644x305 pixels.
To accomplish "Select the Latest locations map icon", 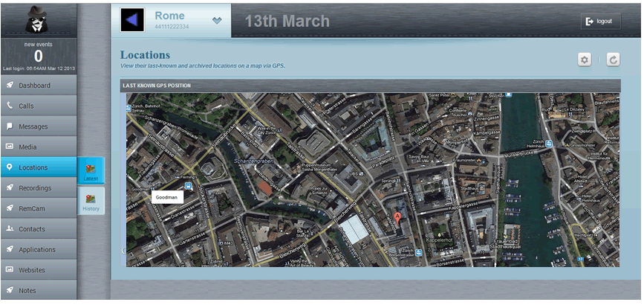I will (x=91, y=170).
